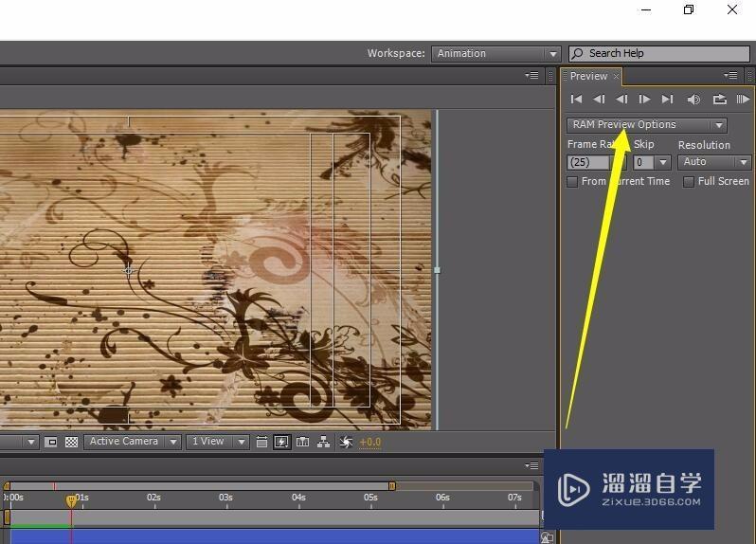Click the 05s mark on time ruler

pos(370,498)
